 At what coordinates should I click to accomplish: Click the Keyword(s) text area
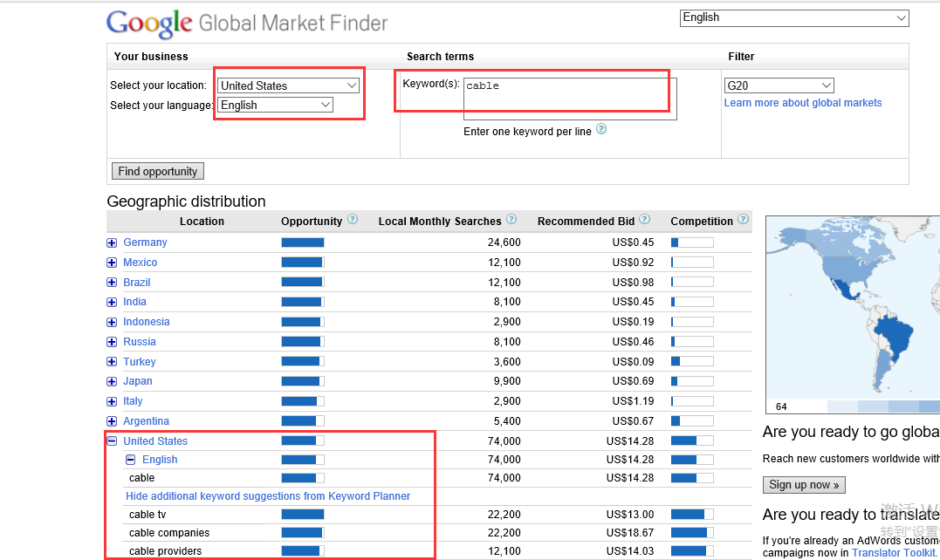click(x=570, y=99)
